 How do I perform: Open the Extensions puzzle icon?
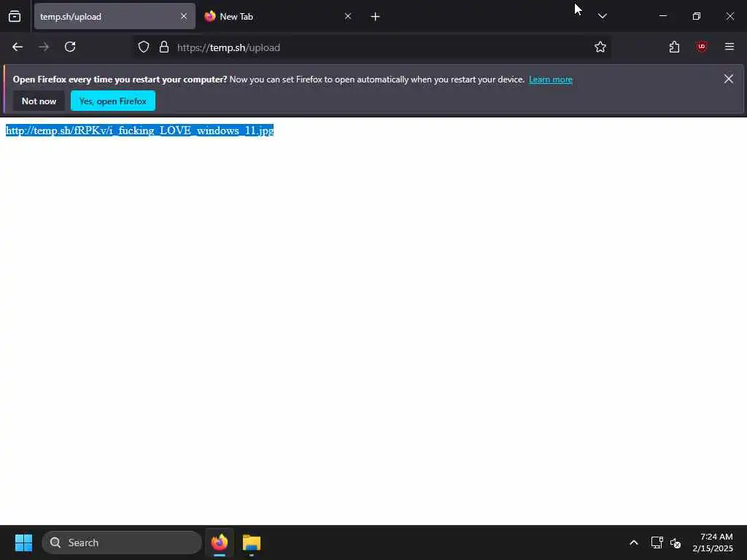click(674, 47)
